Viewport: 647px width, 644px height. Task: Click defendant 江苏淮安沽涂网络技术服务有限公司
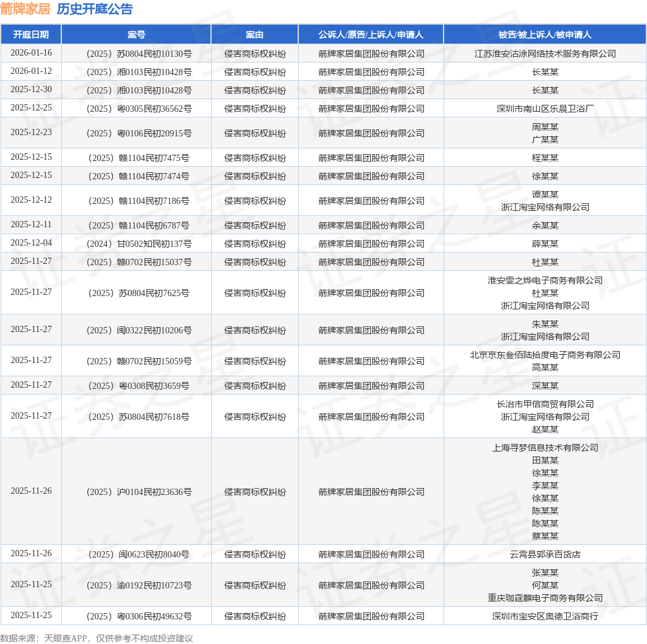[545, 54]
